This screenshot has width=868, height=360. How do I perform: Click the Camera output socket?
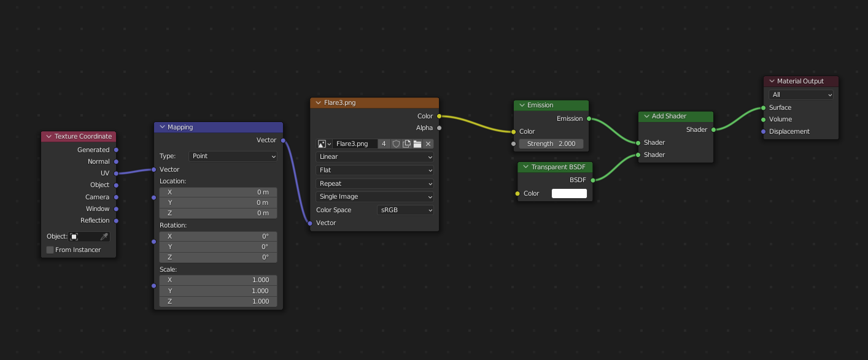(x=116, y=197)
